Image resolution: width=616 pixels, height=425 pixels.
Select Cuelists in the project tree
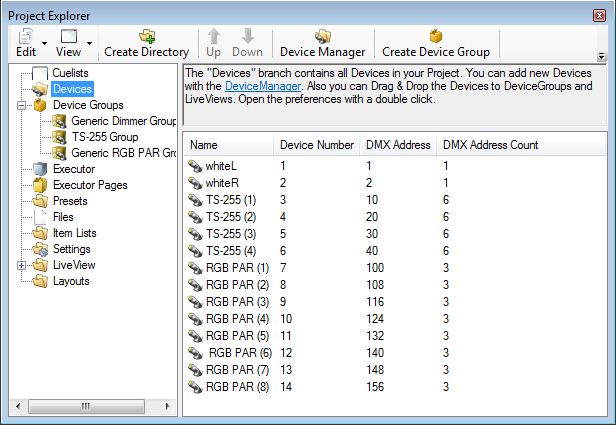pyautogui.click(x=70, y=73)
